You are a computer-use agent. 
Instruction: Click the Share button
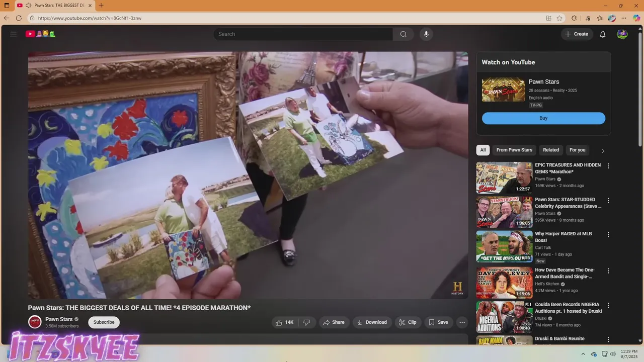tap(334, 322)
